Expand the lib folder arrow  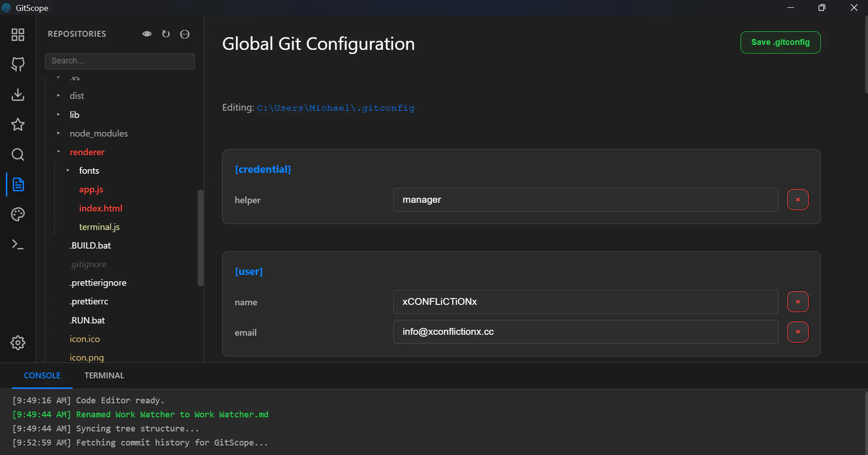[59, 115]
